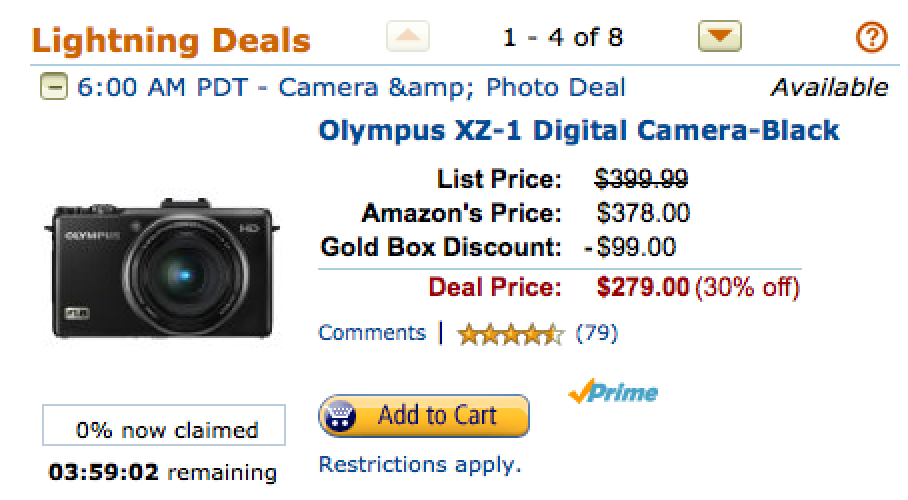
Task: Click the 0% now claimed progress bar
Action: tap(164, 430)
